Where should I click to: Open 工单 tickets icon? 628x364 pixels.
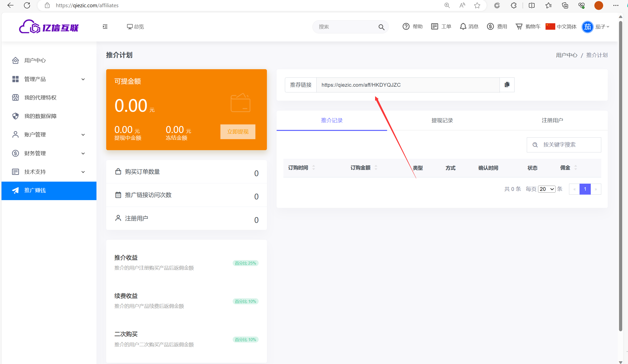435,26
